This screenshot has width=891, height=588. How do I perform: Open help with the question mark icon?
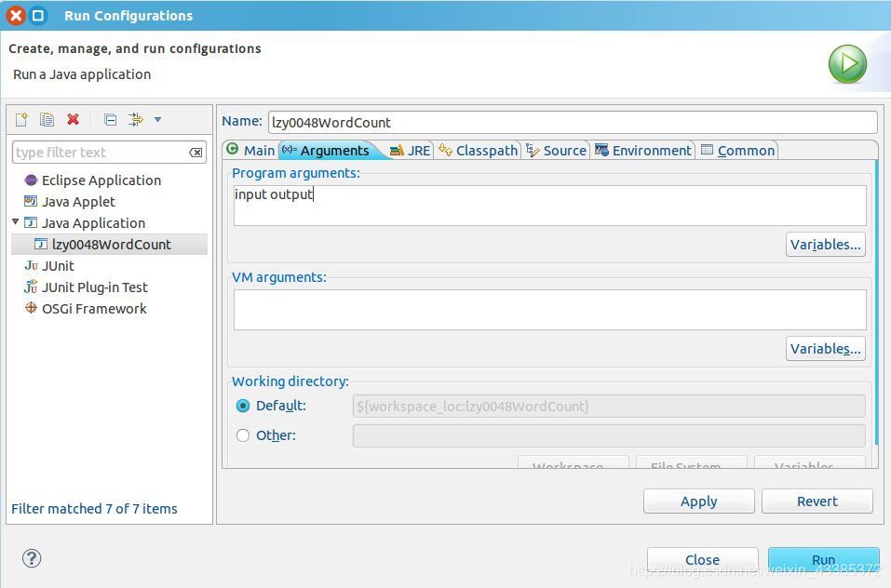[32, 558]
